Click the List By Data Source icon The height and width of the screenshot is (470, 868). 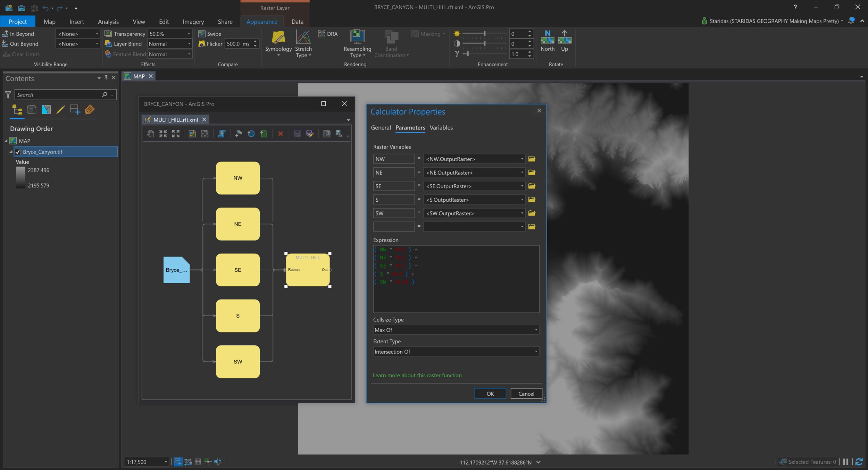point(31,110)
